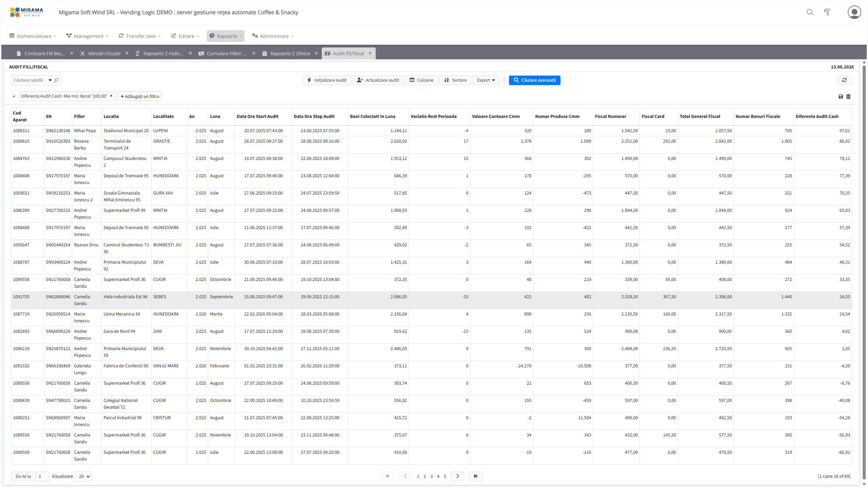Open the Transfer date menu
The height and width of the screenshot is (488, 868).
140,36
